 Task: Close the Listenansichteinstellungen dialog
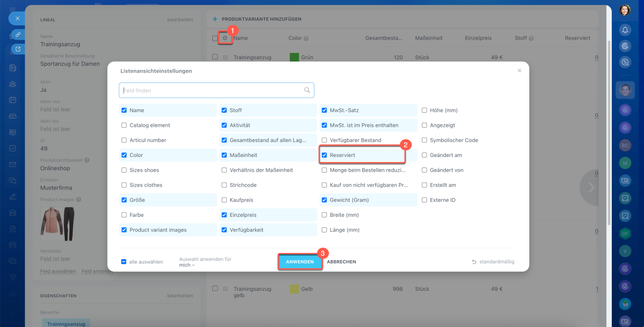tap(519, 71)
